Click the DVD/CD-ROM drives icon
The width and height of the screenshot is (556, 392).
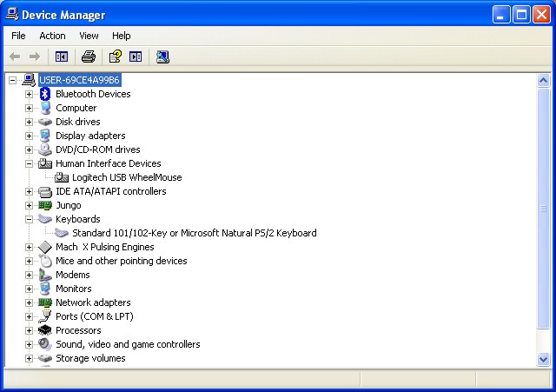pos(45,149)
